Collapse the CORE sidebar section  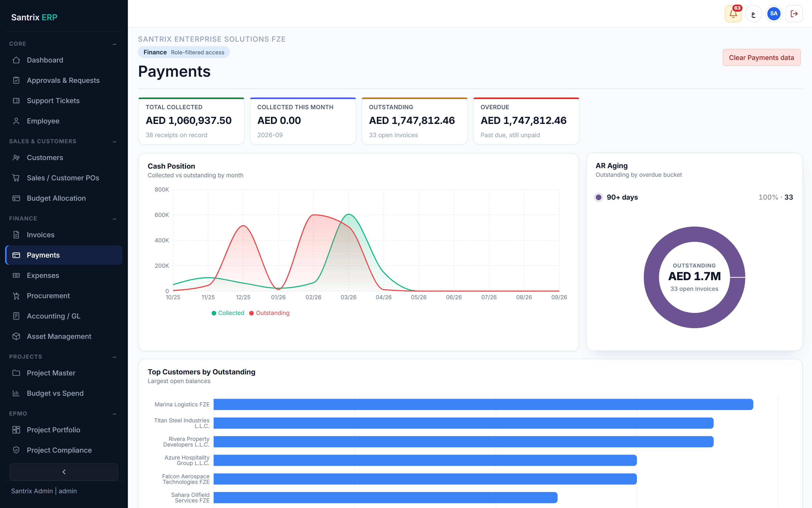(114, 44)
